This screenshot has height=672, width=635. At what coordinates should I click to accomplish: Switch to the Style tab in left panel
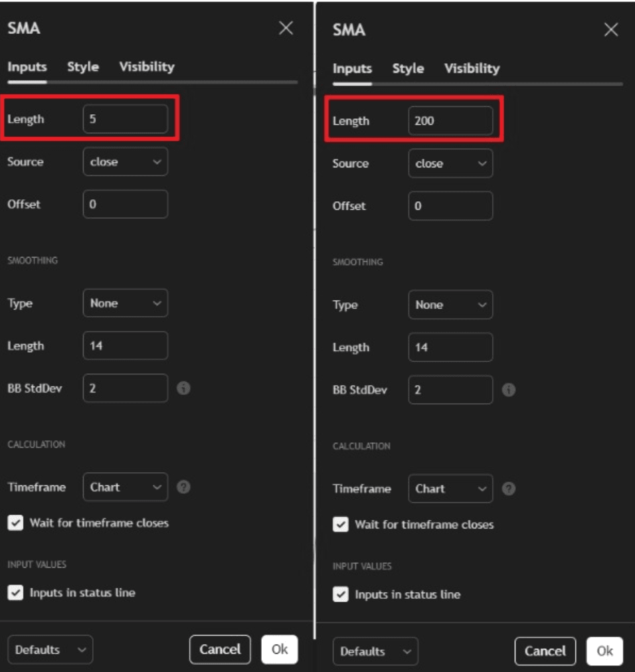click(x=83, y=67)
